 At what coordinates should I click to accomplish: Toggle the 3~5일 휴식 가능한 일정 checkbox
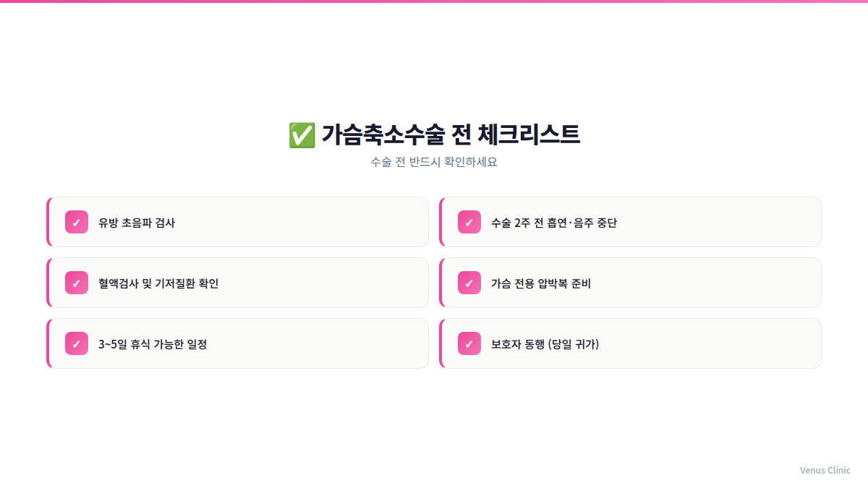coord(77,343)
